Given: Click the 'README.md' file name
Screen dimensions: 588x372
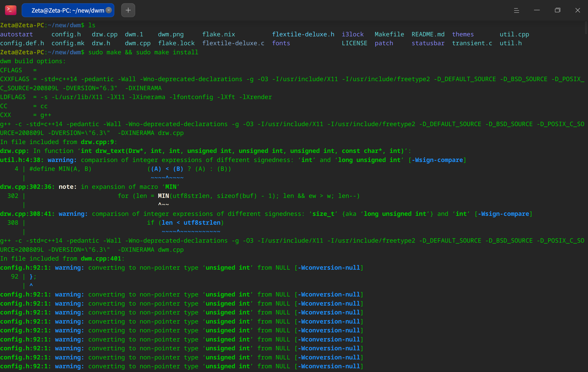Looking at the screenshot, I should coord(428,34).
